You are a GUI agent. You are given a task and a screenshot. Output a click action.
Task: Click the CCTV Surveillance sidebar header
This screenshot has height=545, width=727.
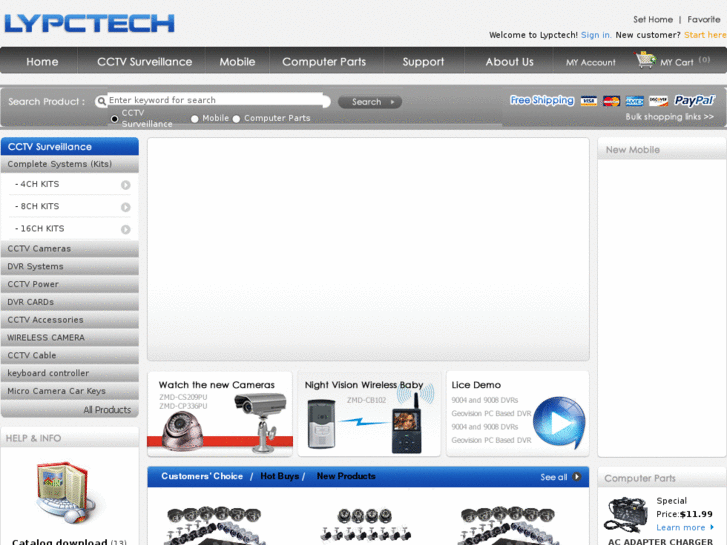tap(70, 147)
